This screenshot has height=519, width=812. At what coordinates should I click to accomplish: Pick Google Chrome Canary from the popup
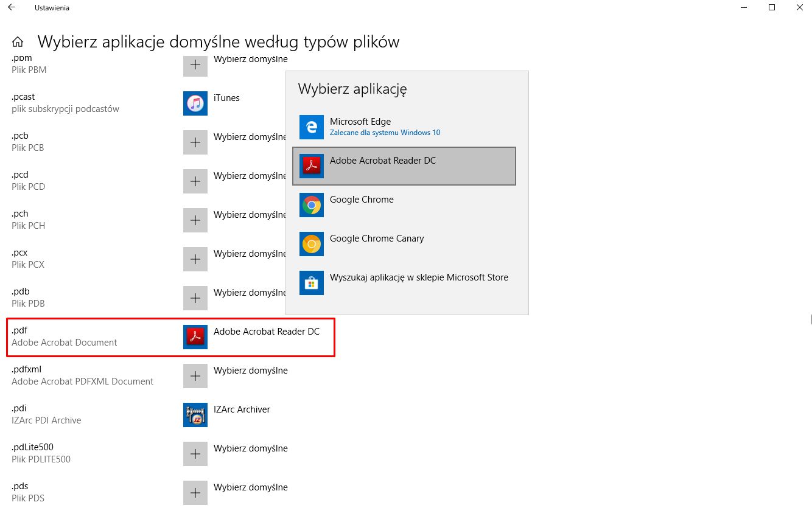pyautogui.click(x=376, y=244)
